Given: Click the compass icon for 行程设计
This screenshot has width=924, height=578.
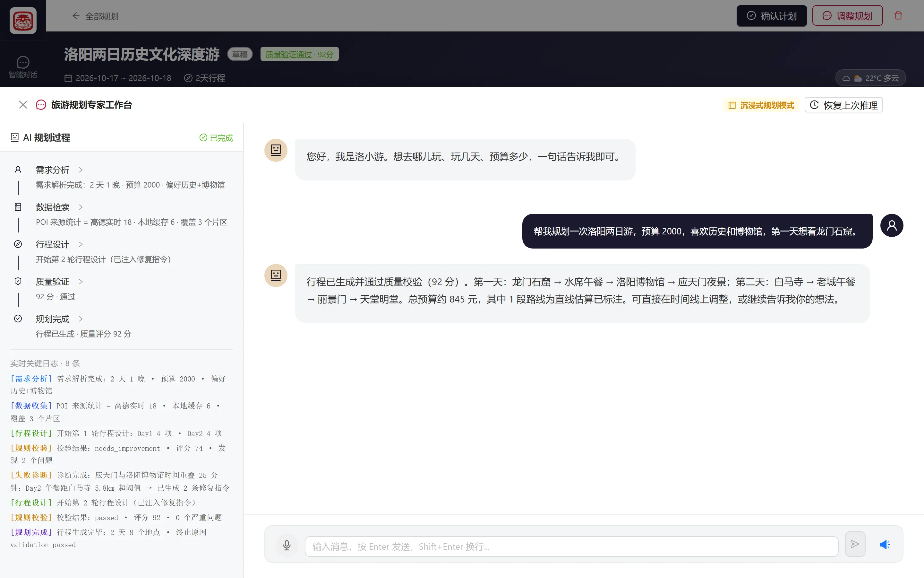Looking at the screenshot, I should 18,244.
